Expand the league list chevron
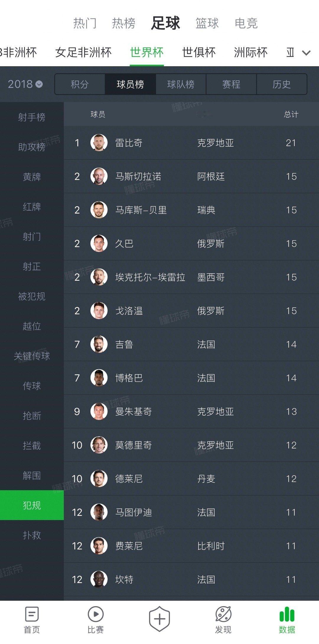The height and width of the screenshot is (644, 319). 306,53
